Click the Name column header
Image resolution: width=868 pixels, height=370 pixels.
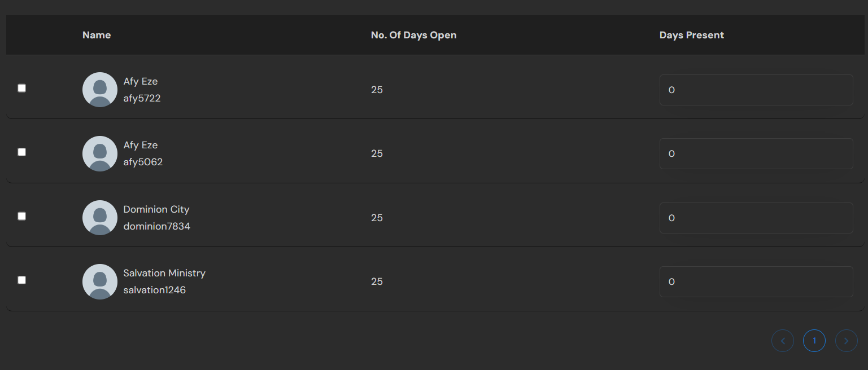click(97, 35)
